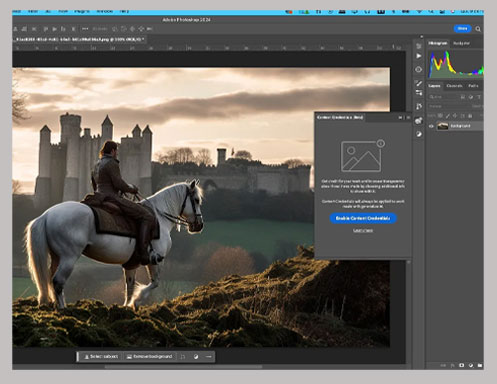Click the Content Credentials icon in the panel dock

(419, 120)
